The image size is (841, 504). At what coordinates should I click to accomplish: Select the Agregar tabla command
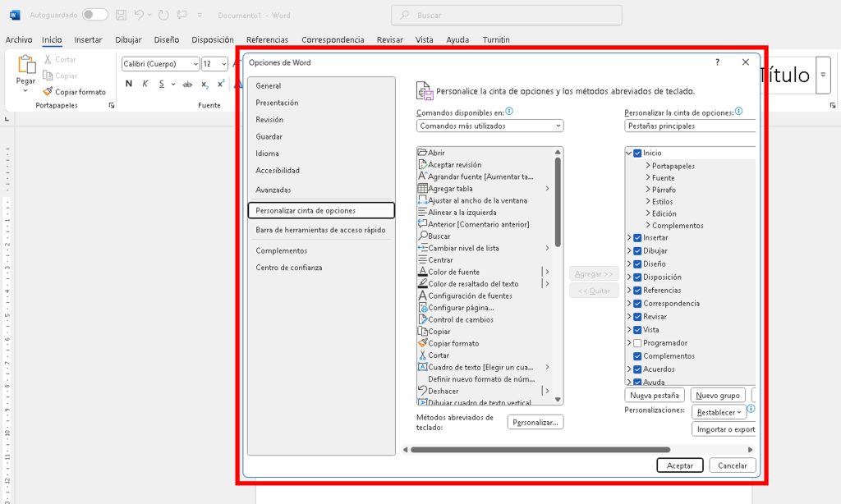click(x=450, y=189)
